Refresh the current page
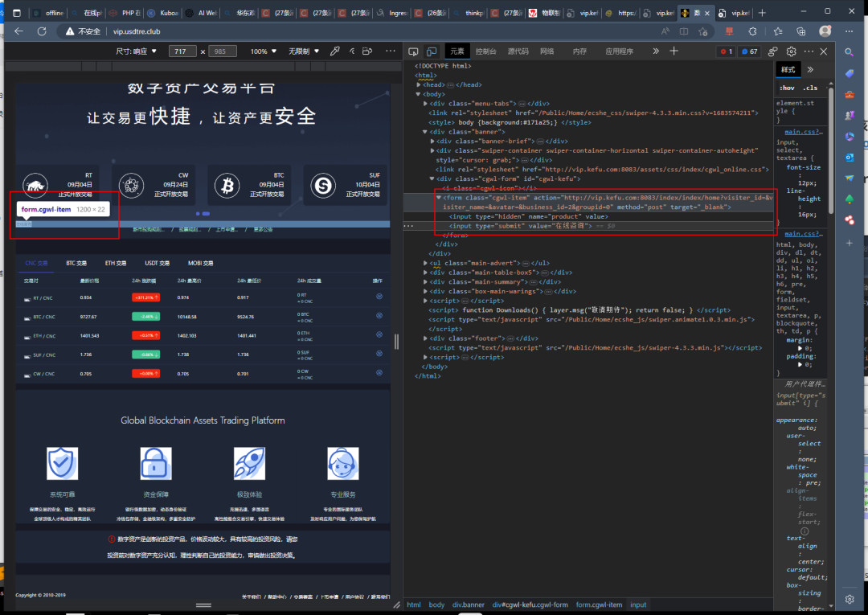The image size is (868, 615). click(x=42, y=31)
